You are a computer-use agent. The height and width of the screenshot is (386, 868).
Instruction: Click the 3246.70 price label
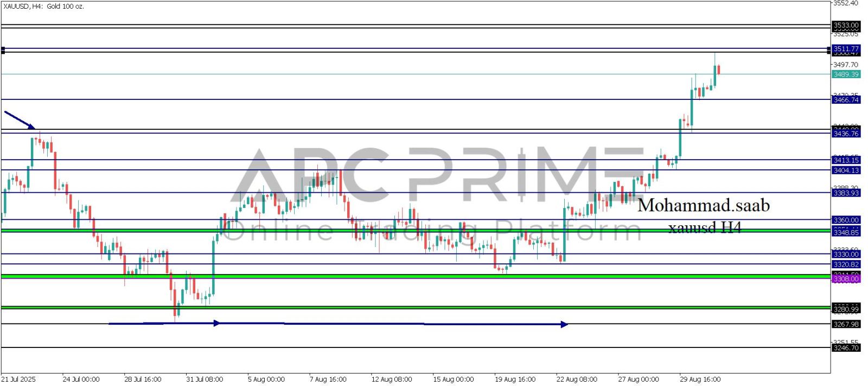(846, 347)
